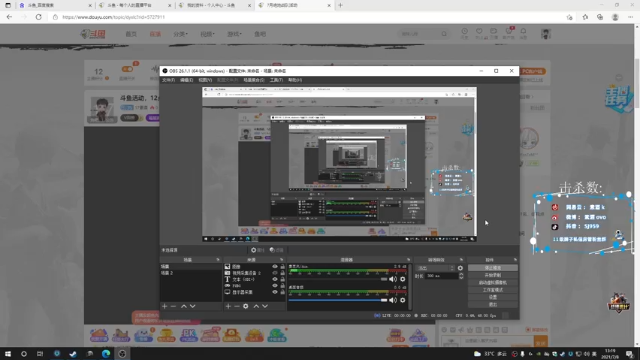Click the stop streaming button
640x360 pixels.
[x=493, y=268]
